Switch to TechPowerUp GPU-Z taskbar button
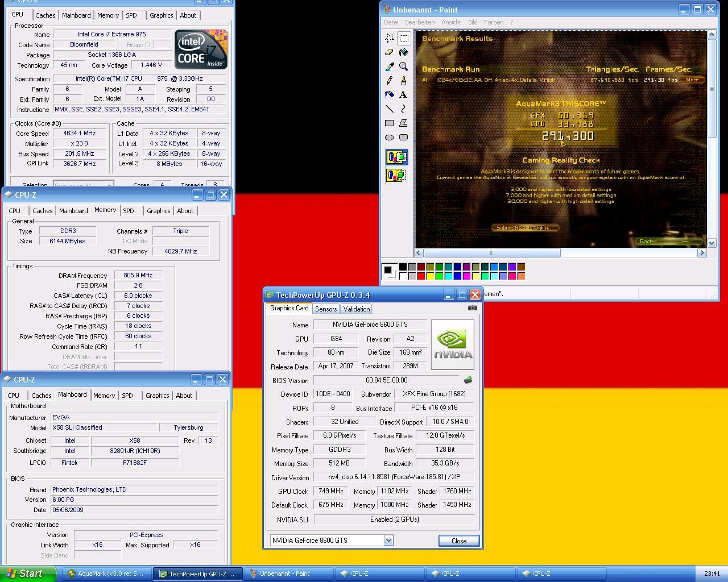Viewport: 728px width, 582px height. pyautogui.click(x=197, y=573)
